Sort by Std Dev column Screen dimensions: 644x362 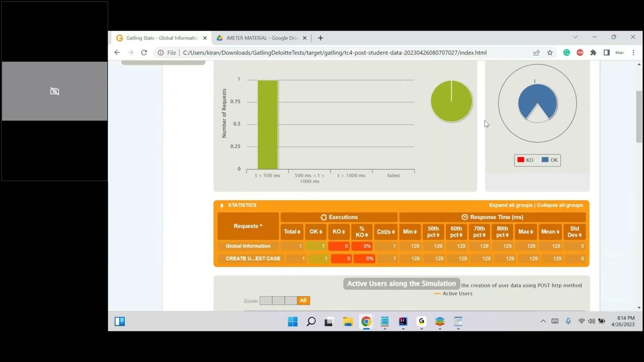[x=575, y=232]
